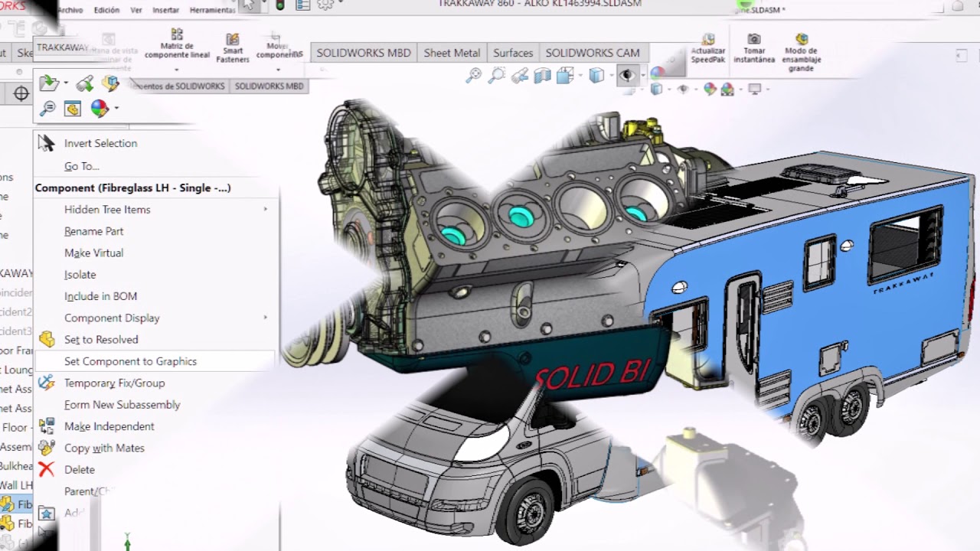Open the Ver menu
This screenshot has width=980, height=551.
click(136, 10)
